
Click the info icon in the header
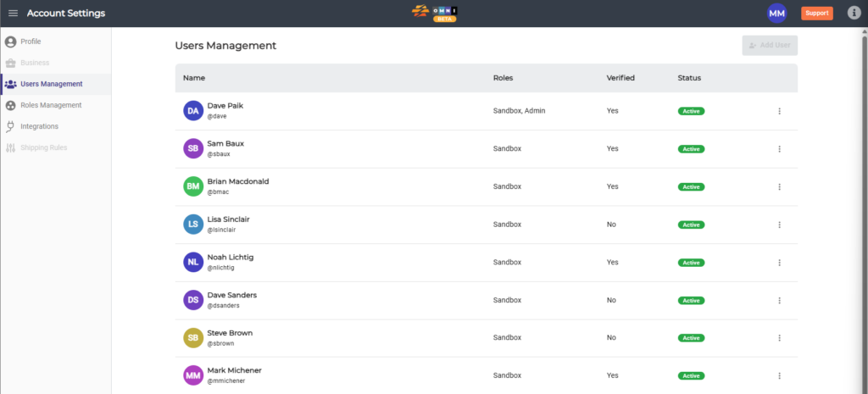854,14
